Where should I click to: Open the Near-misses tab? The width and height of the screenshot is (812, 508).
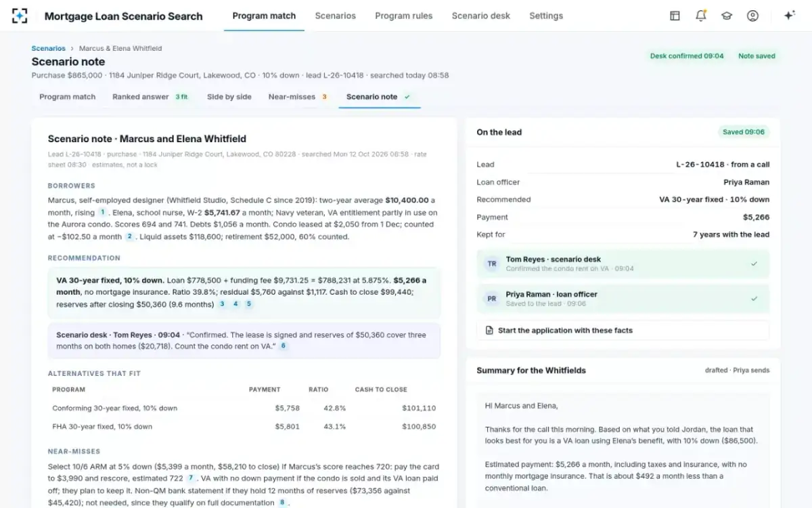tap(298, 97)
